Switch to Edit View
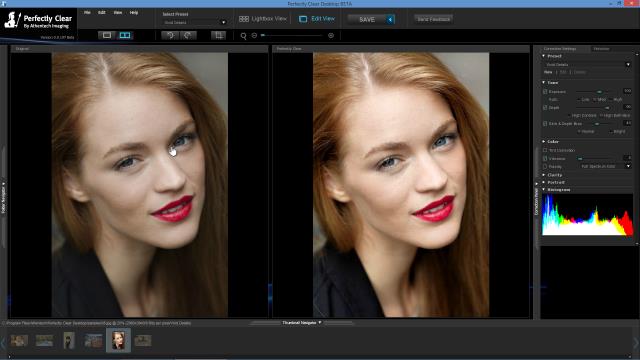 [317, 19]
